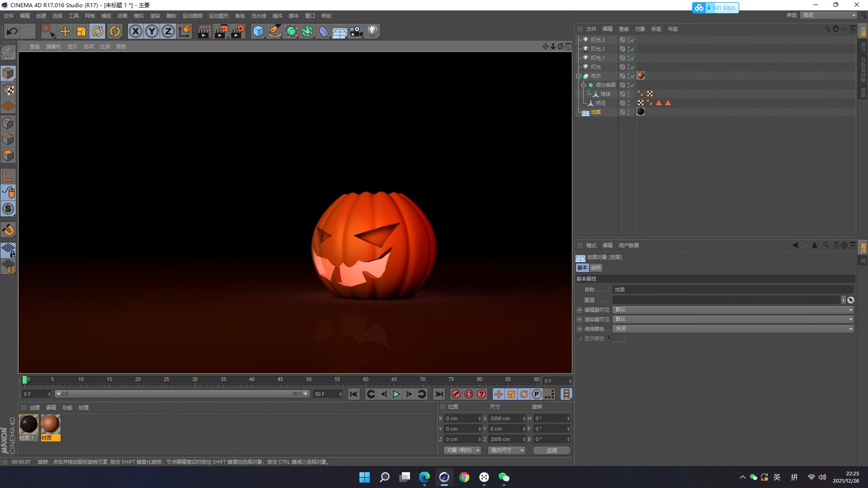Click the undo arrow in the toolbar
The image size is (868, 488).
pos(12,31)
